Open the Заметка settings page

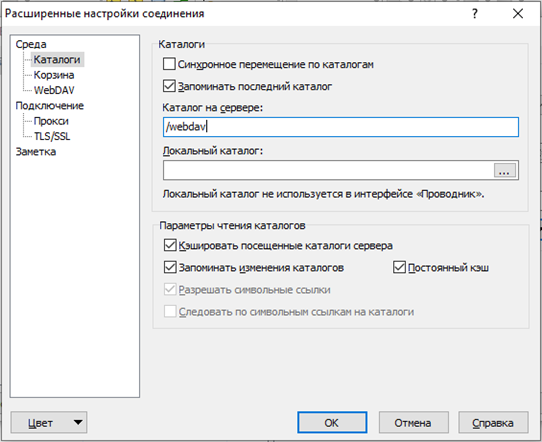pyautogui.click(x=36, y=152)
